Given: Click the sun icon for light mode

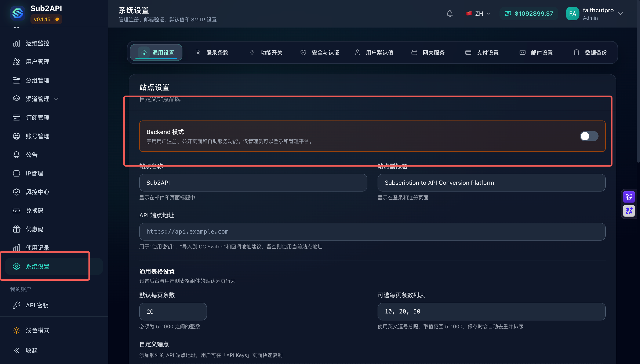Looking at the screenshot, I should tap(17, 330).
